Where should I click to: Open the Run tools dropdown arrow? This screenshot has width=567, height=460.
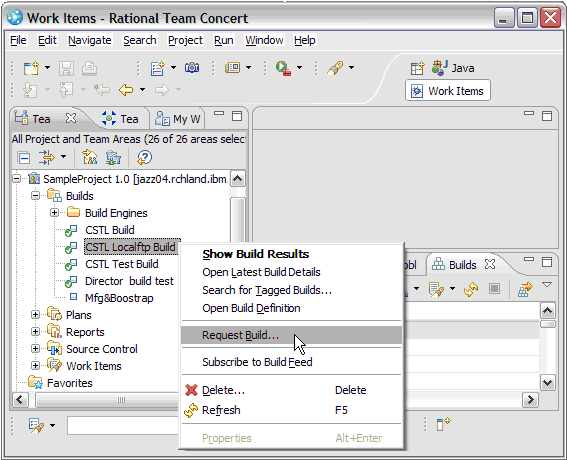[x=299, y=68]
